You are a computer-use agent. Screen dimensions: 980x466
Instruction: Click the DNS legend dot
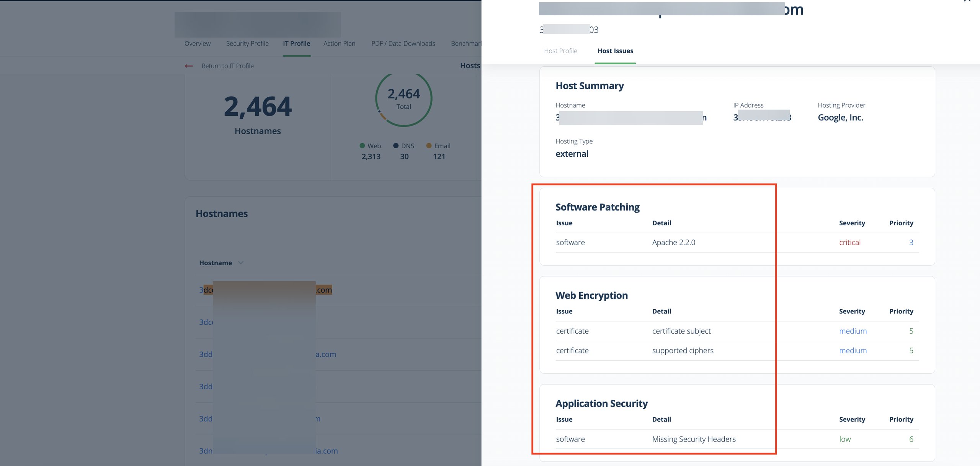pos(396,146)
